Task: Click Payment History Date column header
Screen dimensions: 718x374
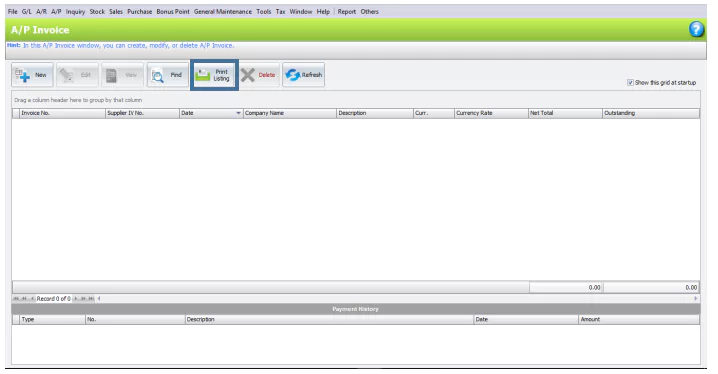Action: point(526,320)
